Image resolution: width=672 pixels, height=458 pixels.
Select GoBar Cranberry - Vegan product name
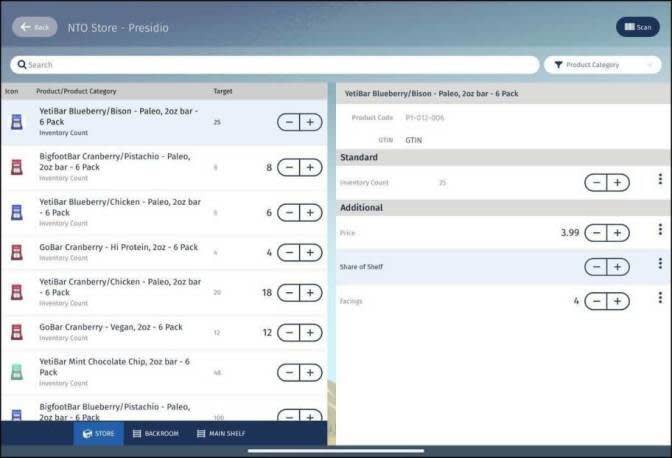(x=111, y=327)
